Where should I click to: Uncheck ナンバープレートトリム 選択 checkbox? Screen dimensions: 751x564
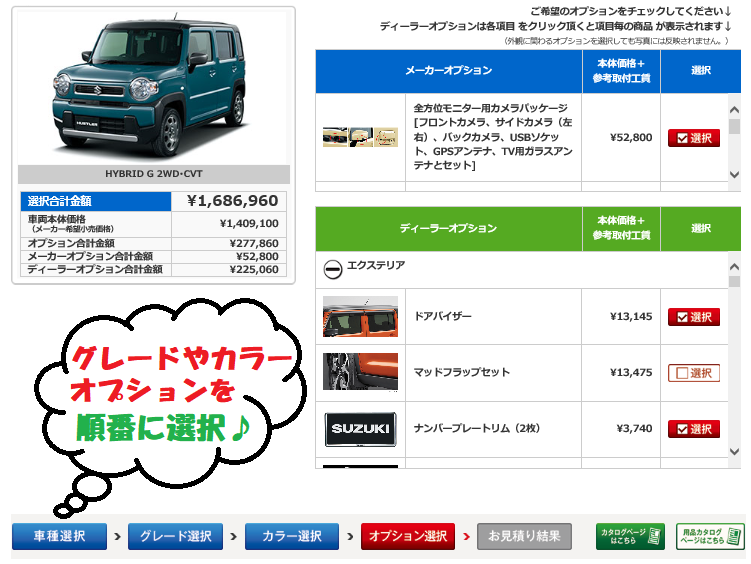[694, 429]
